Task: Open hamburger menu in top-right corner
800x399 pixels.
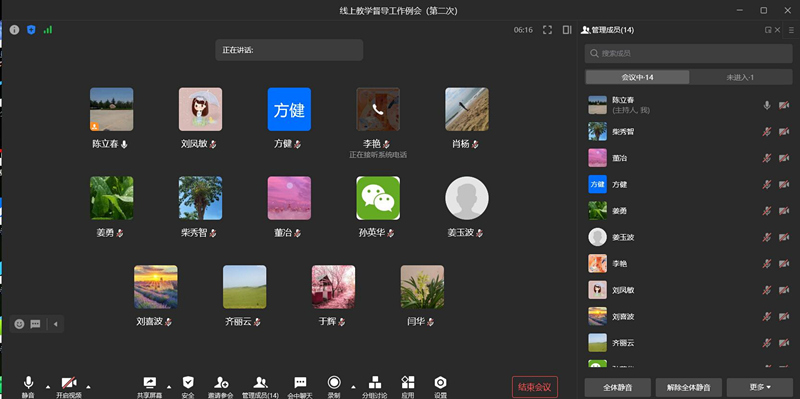Action: click(x=791, y=30)
